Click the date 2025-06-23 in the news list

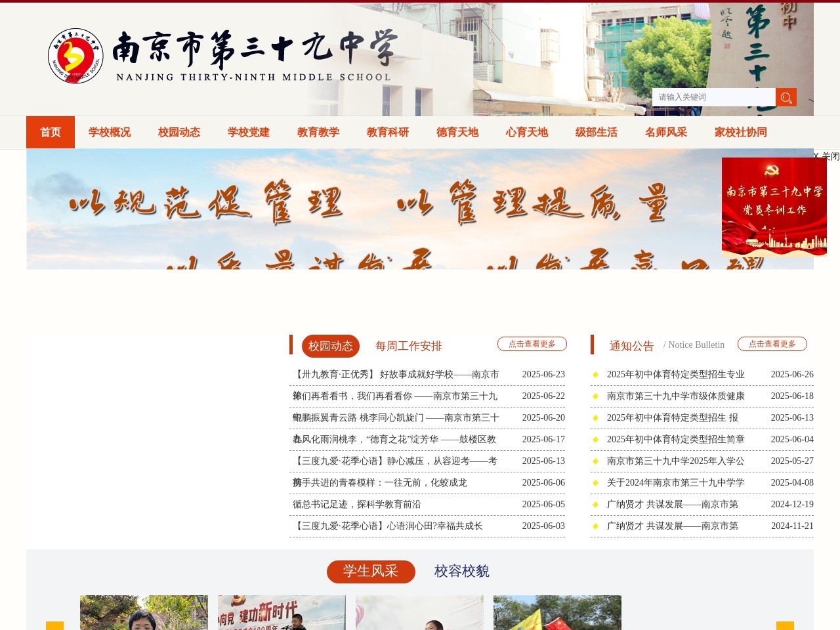click(543, 374)
